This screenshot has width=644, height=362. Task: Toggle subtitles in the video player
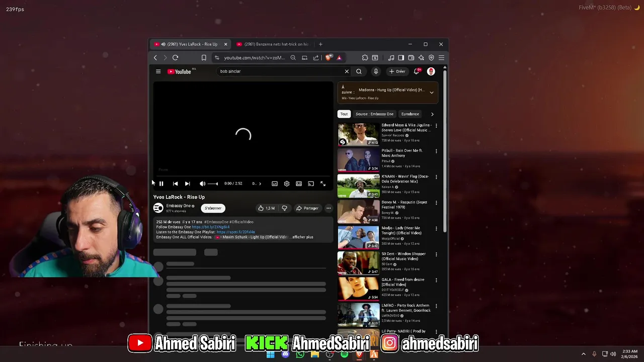tap(275, 184)
